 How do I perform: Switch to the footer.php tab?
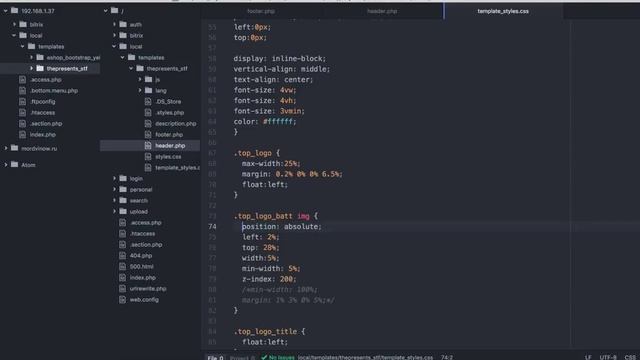261,11
